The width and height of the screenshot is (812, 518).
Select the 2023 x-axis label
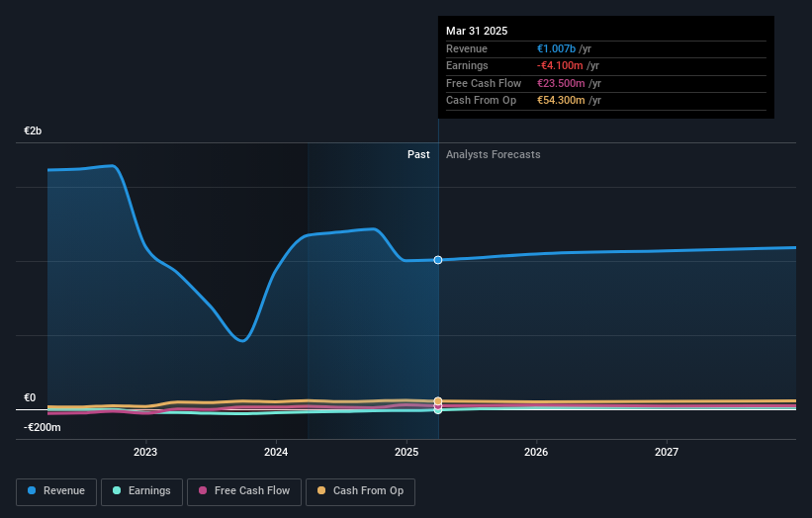pyautogui.click(x=145, y=452)
